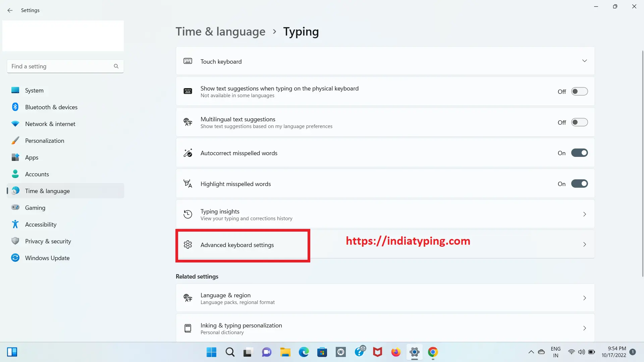The width and height of the screenshot is (644, 362).
Task: Open File Explorer from the taskbar
Action: tap(285, 352)
